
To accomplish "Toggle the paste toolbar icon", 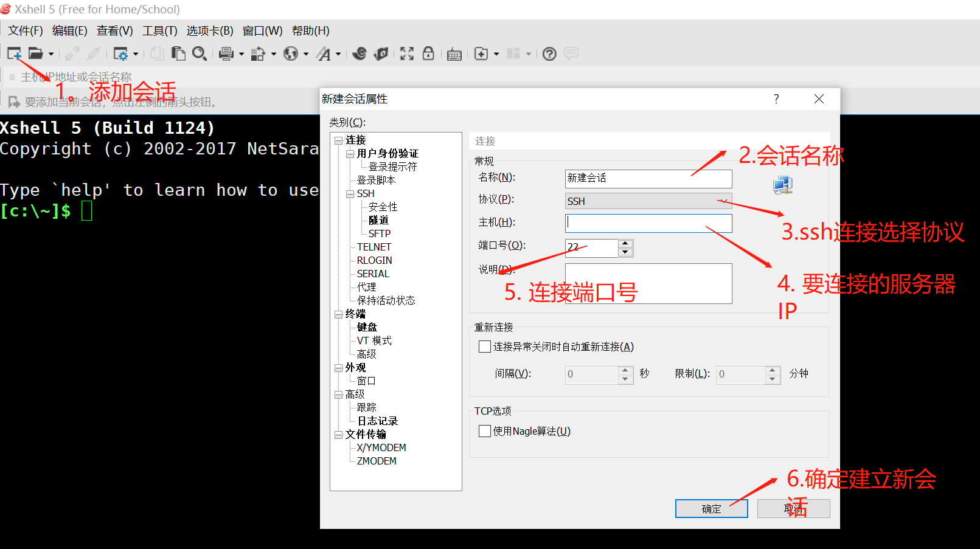I will point(178,54).
